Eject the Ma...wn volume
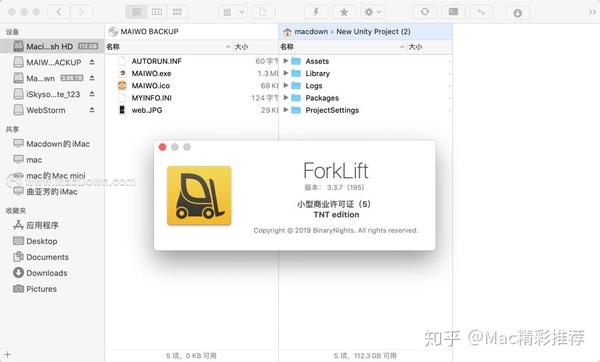 (92, 78)
